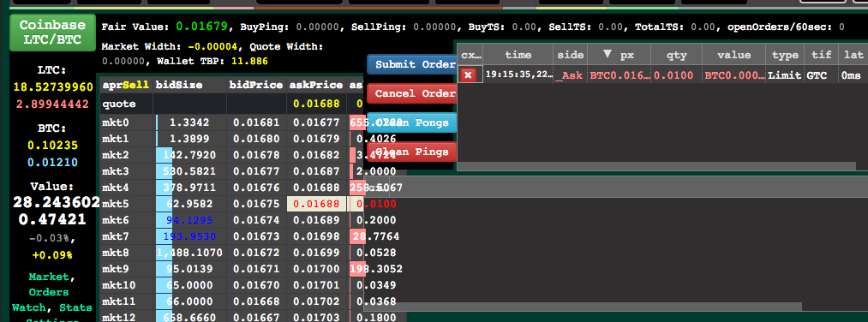Click Fair Value 0.01679

pos(201,26)
